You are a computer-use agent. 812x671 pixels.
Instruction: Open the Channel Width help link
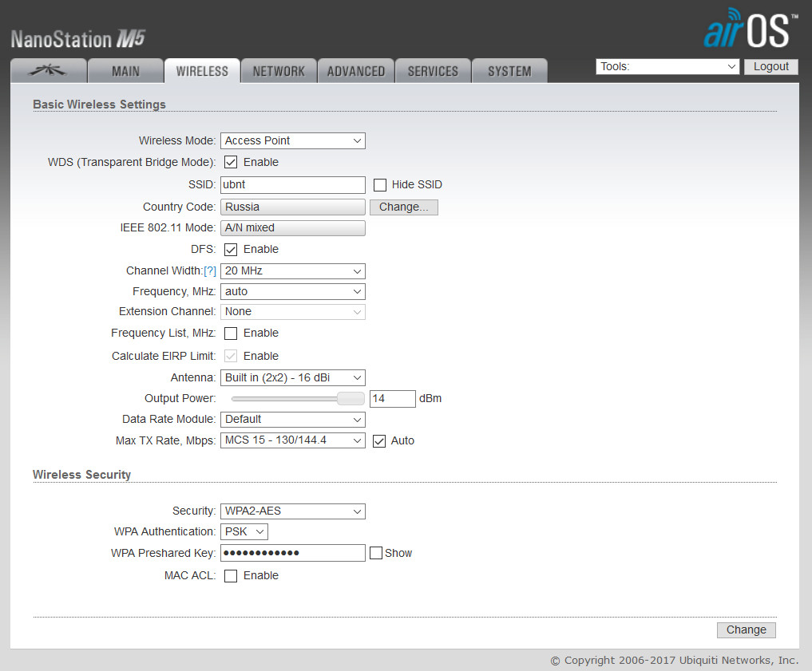point(210,271)
